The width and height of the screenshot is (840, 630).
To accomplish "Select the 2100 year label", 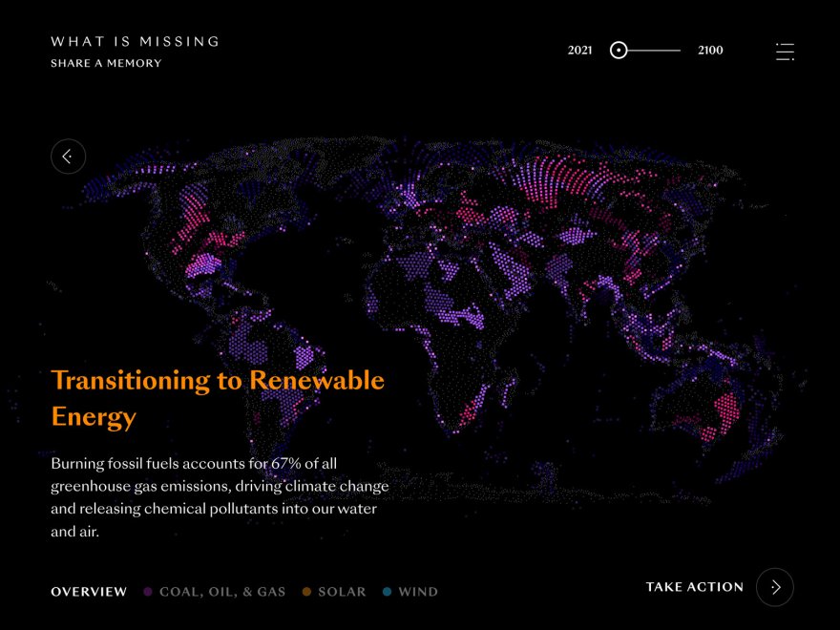I will 709,50.
